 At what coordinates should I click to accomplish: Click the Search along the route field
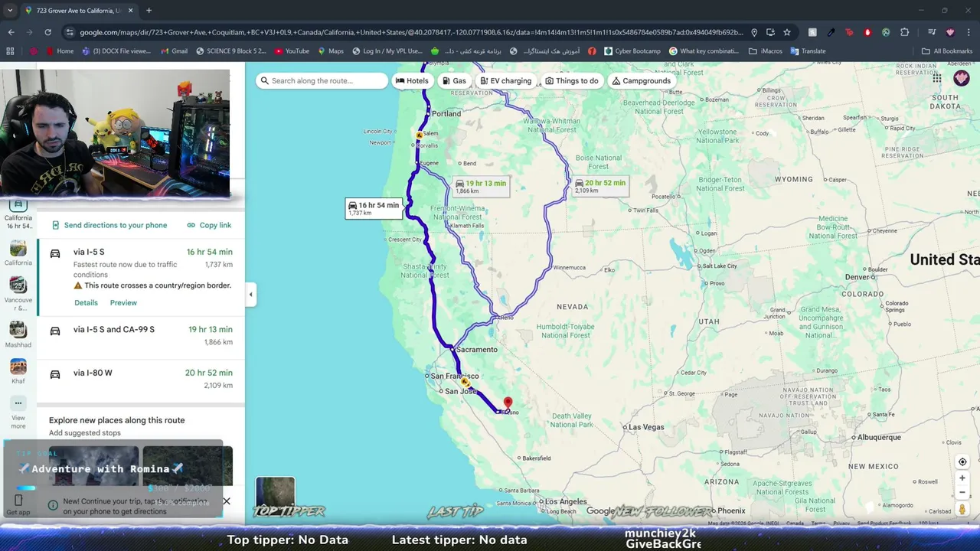[322, 81]
